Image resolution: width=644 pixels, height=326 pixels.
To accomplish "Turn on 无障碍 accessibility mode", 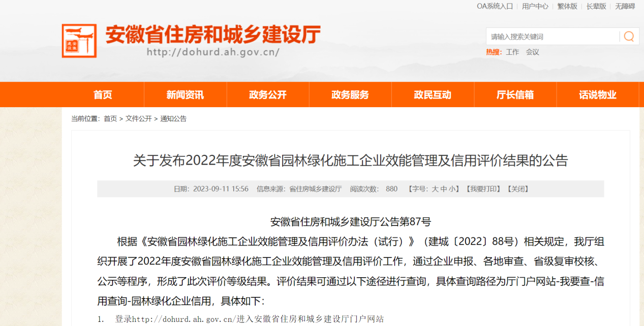I will (625, 6).
